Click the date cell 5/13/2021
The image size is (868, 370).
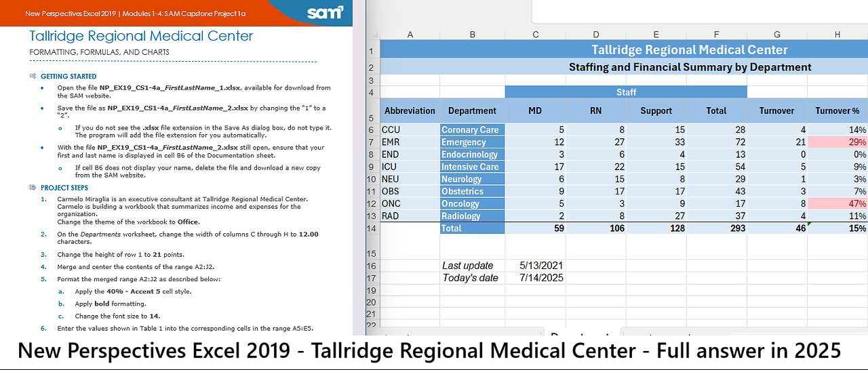[x=535, y=265]
